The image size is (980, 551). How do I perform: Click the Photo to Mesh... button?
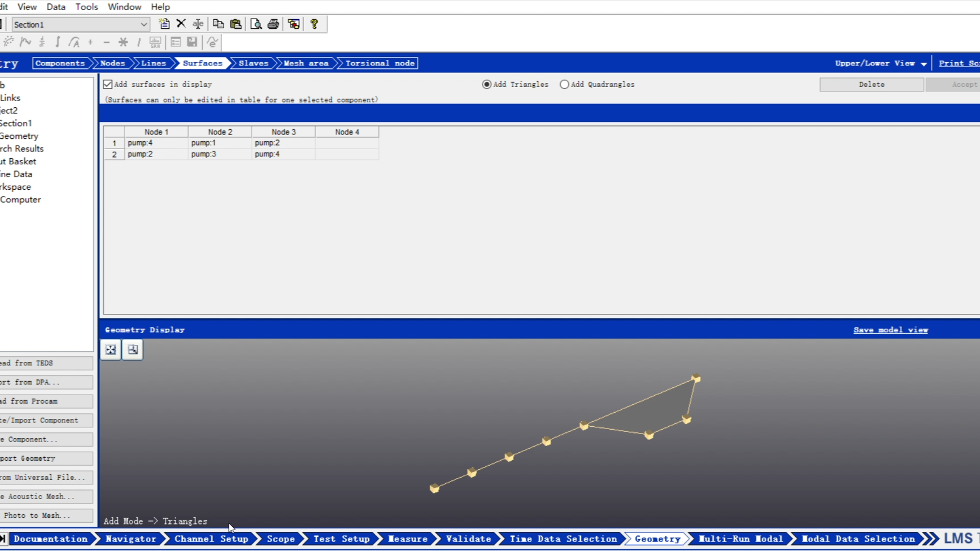tap(46, 515)
